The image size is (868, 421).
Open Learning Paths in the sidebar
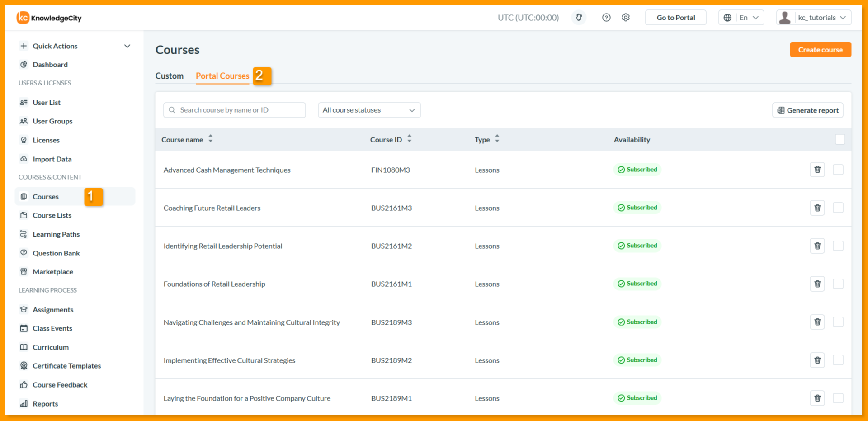56,234
